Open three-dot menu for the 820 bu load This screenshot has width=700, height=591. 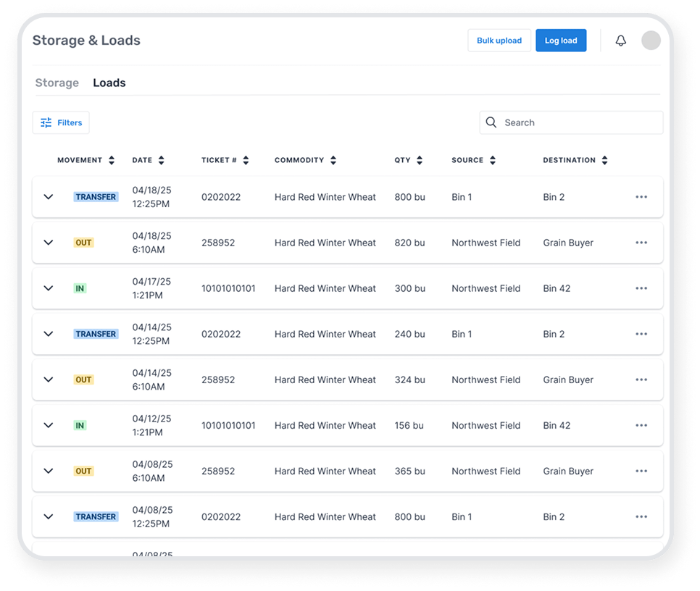pos(641,243)
